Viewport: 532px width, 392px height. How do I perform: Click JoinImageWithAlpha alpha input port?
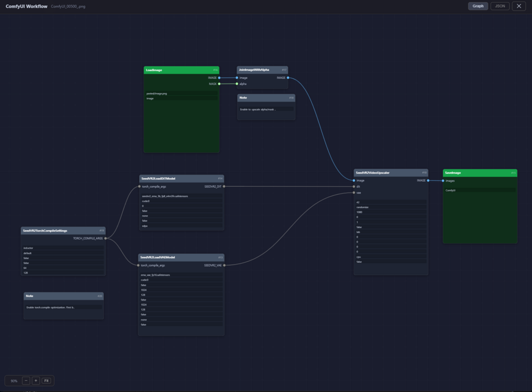click(x=237, y=84)
